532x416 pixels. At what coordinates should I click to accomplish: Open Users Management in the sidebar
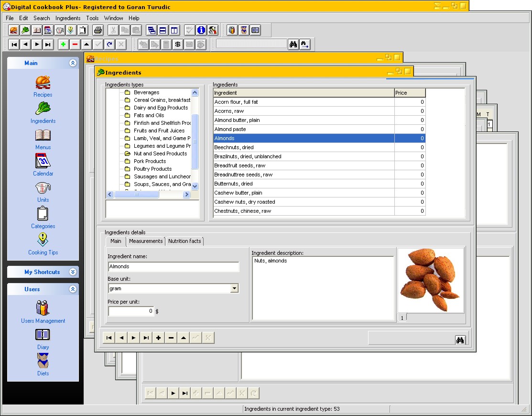43,312
